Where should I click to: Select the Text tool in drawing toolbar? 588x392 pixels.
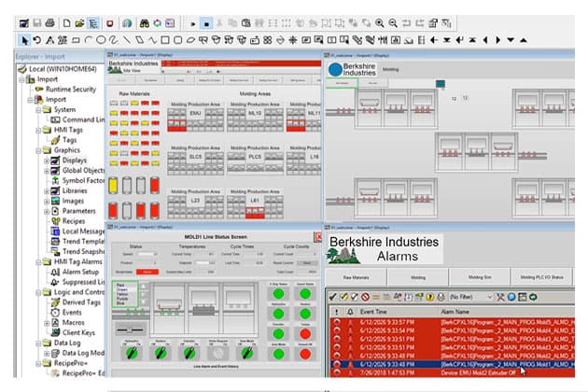[x=50, y=39]
